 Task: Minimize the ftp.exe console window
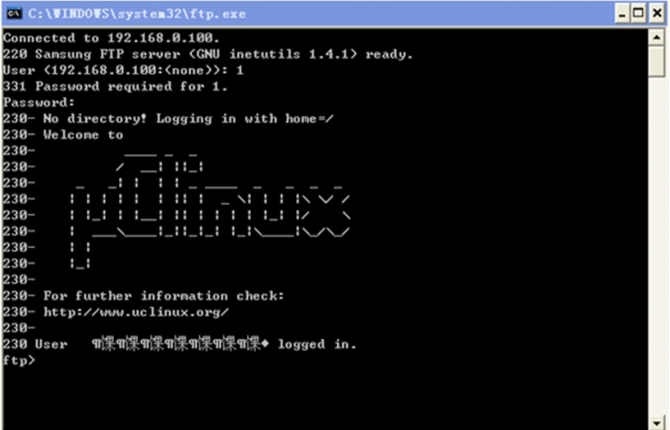pyautogui.click(x=622, y=14)
